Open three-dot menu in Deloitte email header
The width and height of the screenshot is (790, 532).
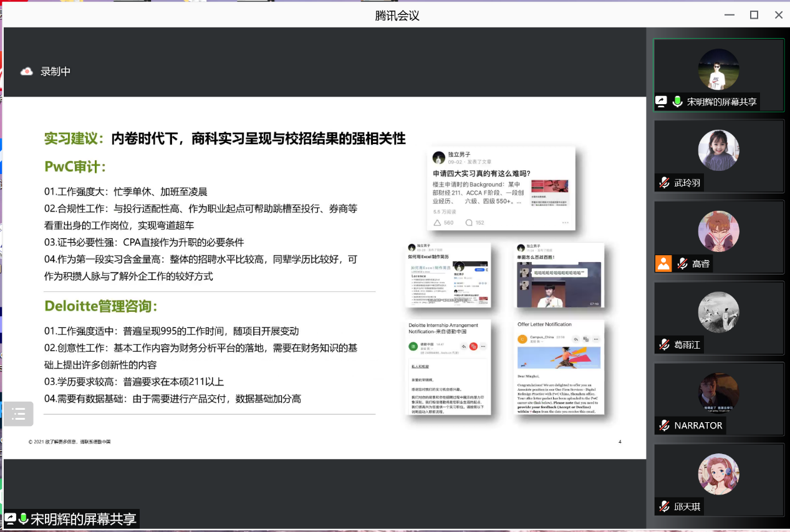[x=483, y=346]
